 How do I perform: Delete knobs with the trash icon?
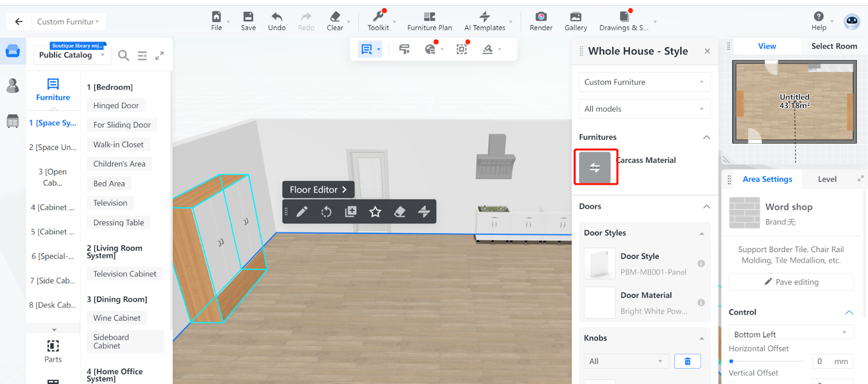coord(687,361)
